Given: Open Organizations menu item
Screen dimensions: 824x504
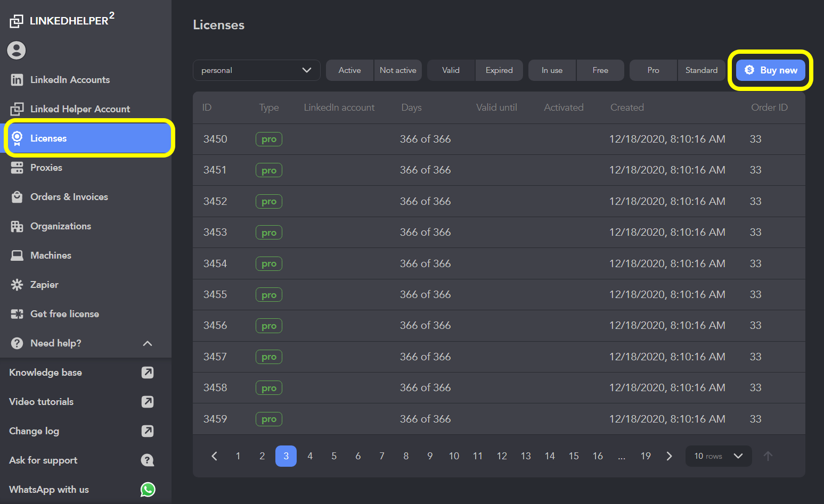Looking at the screenshot, I should click(86, 226).
